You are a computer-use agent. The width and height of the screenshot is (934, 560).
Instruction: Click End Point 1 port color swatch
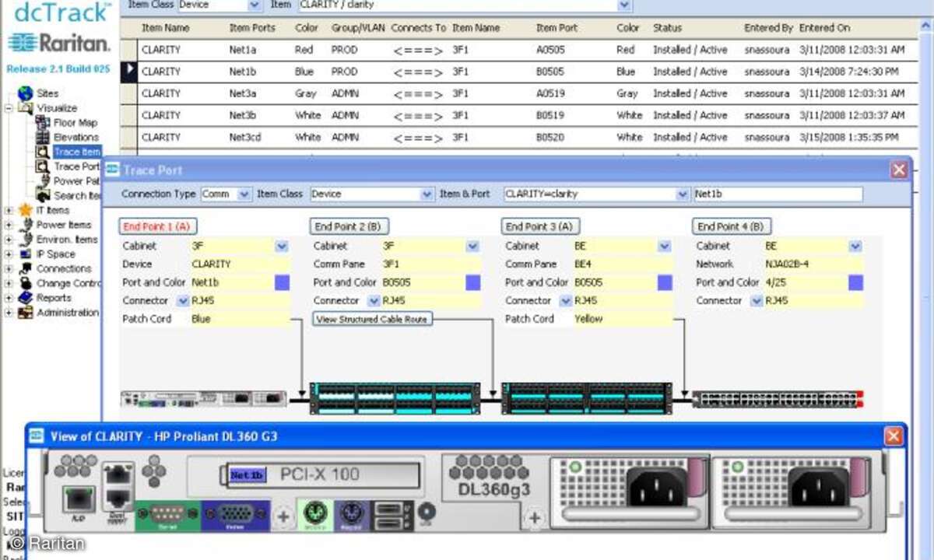[x=282, y=282]
